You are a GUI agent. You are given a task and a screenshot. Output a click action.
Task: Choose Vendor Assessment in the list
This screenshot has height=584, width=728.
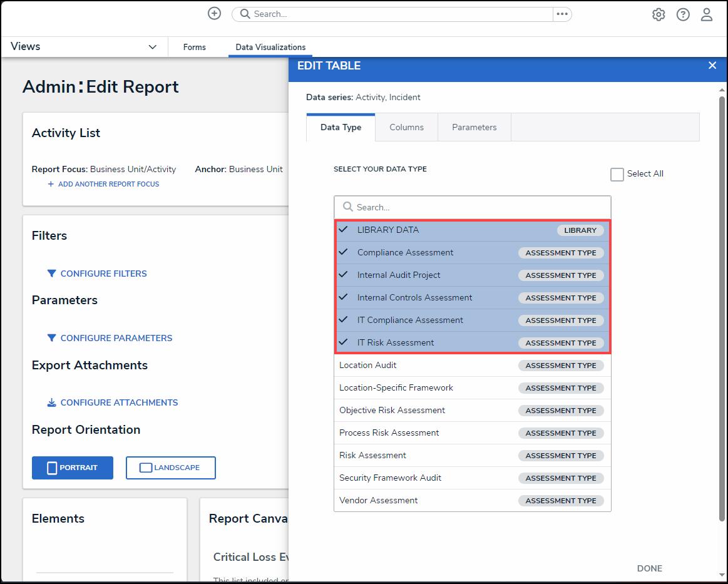[379, 501]
